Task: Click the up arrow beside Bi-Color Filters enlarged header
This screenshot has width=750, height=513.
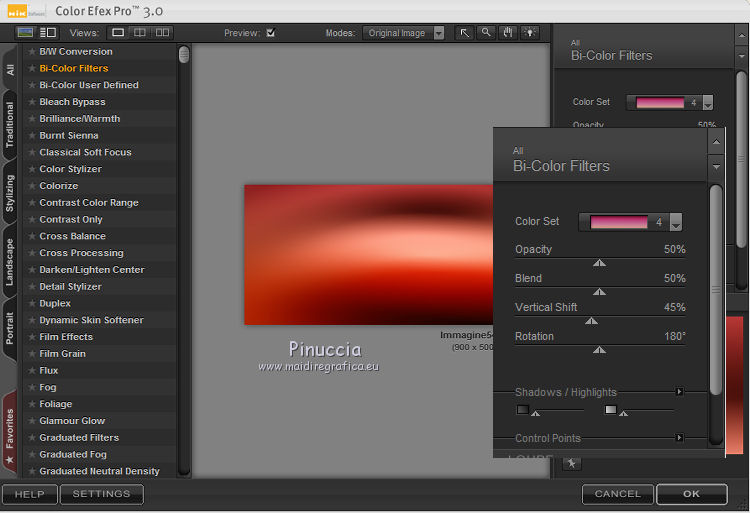Action: 716,142
